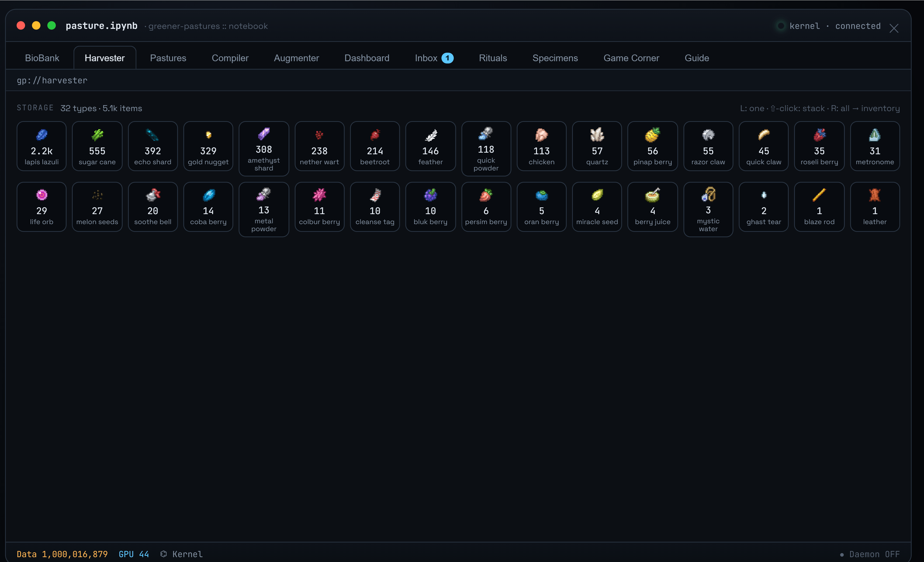This screenshot has width=924, height=562.
Task: Toggle the Daemon OFF status indicator
Action: tap(870, 554)
